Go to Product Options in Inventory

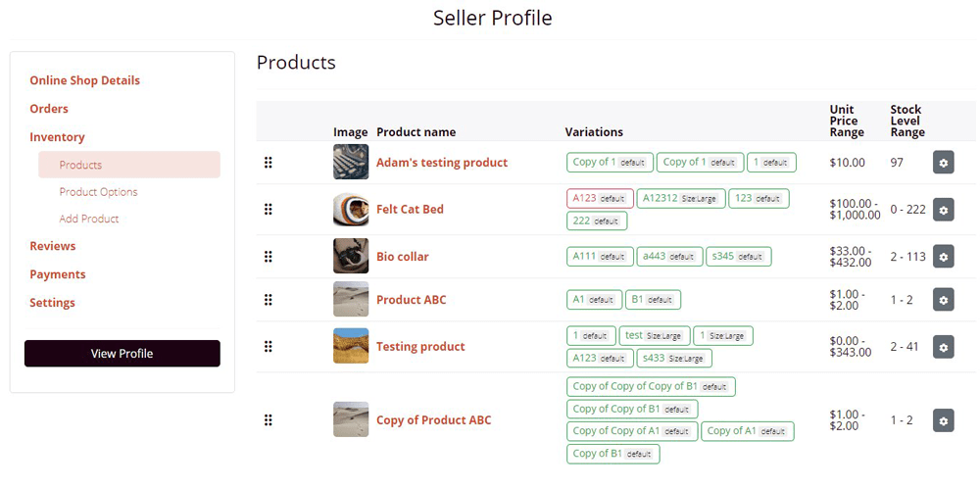coord(98,192)
